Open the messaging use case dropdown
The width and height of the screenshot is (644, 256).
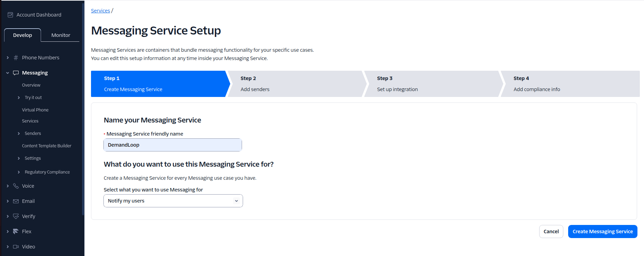[x=173, y=200]
